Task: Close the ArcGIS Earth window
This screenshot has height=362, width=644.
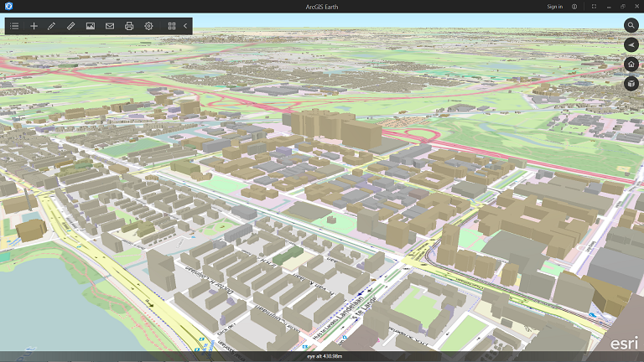Action: pos(637,7)
